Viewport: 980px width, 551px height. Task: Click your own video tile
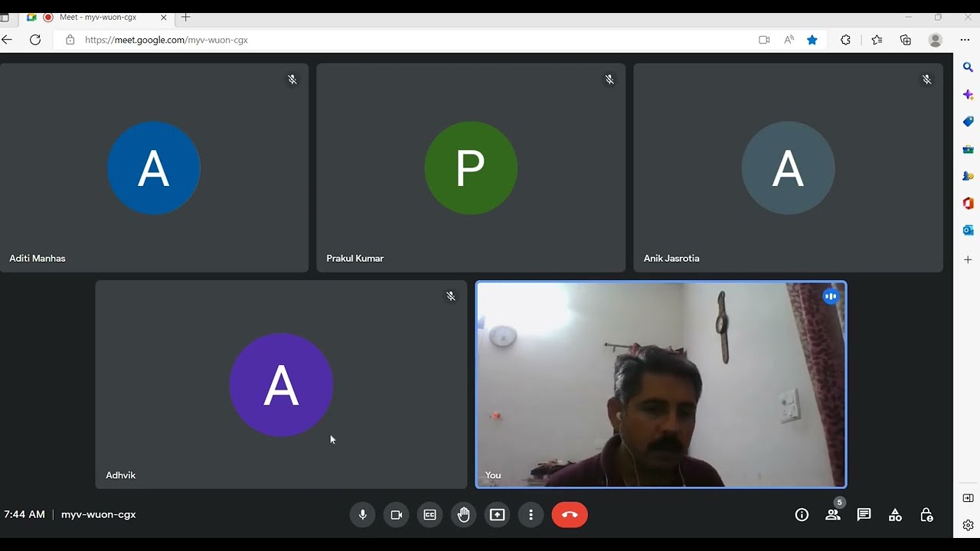click(661, 385)
